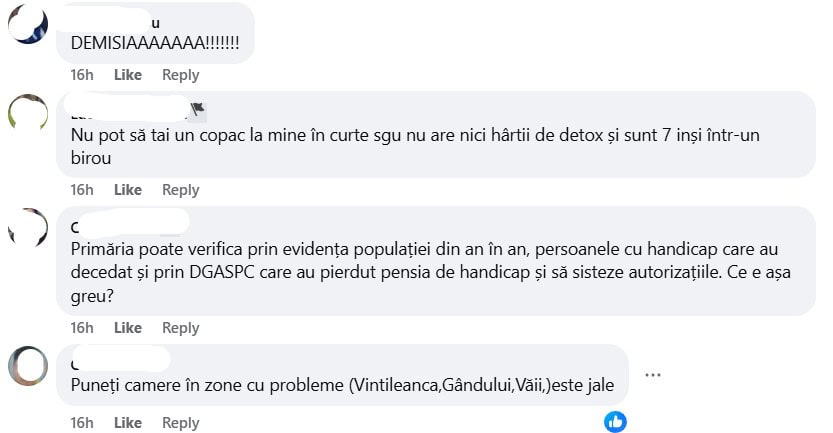This screenshot has width=833, height=433.
Task: Like the comment about cutting a tree
Action: (x=128, y=190)
